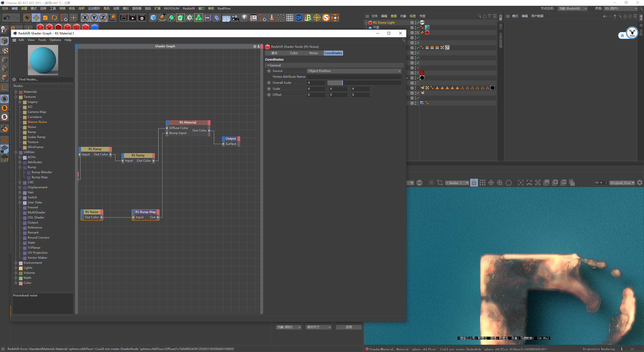Click the Light object bulb icon

tap(244, 18)
